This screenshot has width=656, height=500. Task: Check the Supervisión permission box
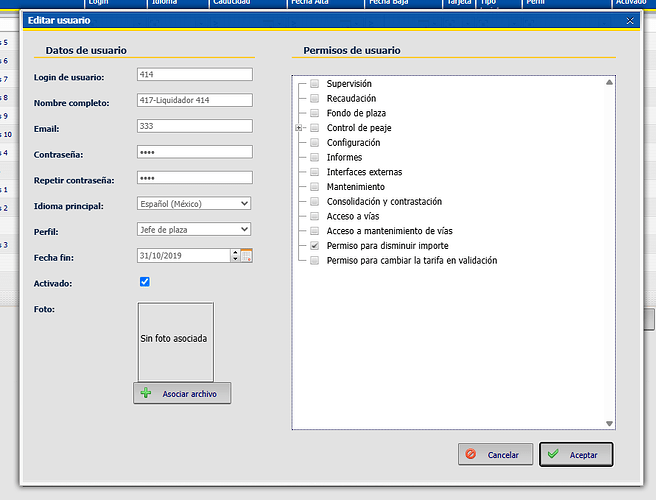tap(315, 84)
